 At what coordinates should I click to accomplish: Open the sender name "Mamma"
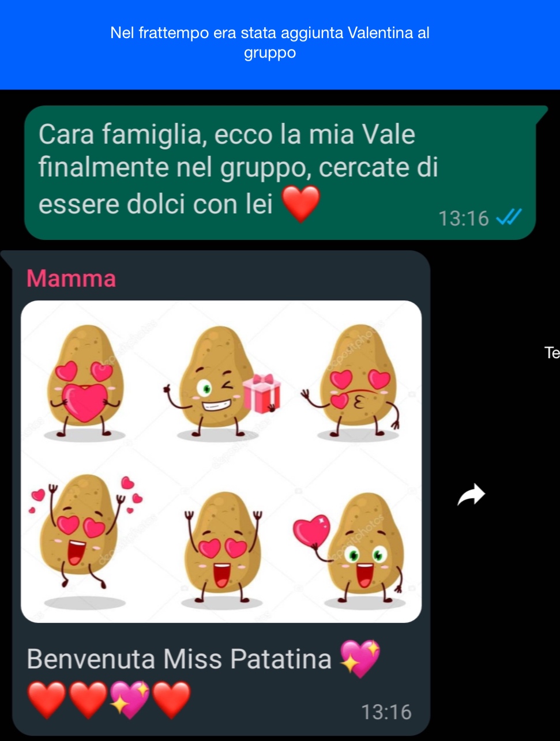72,279
